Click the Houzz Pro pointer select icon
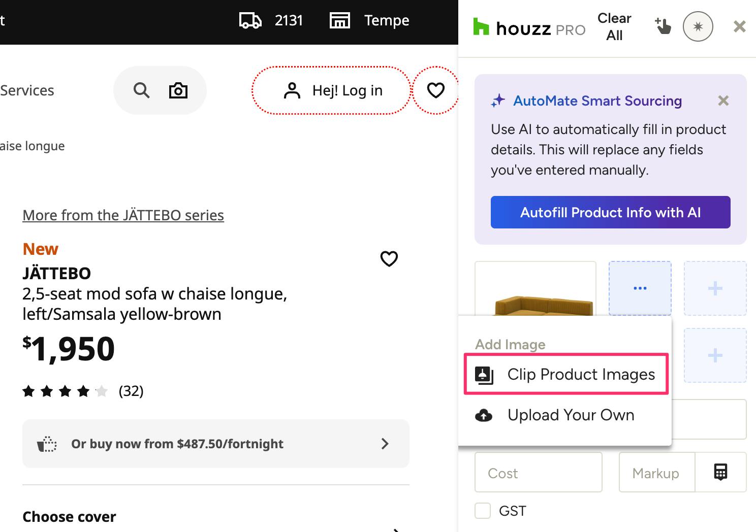 pyautogui.click(x=663, y=26)
